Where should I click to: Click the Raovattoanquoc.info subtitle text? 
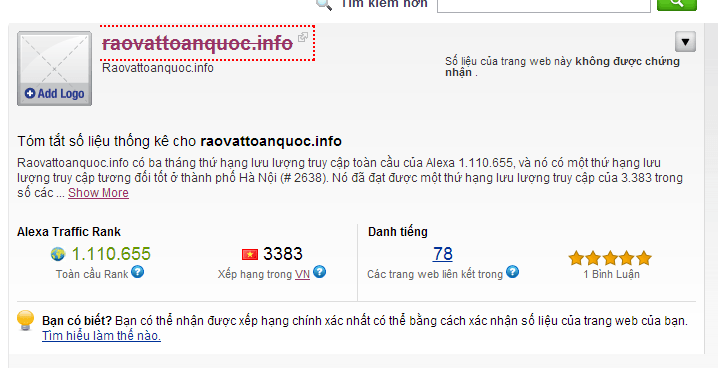pyautogui.click(x=158, y=68)
